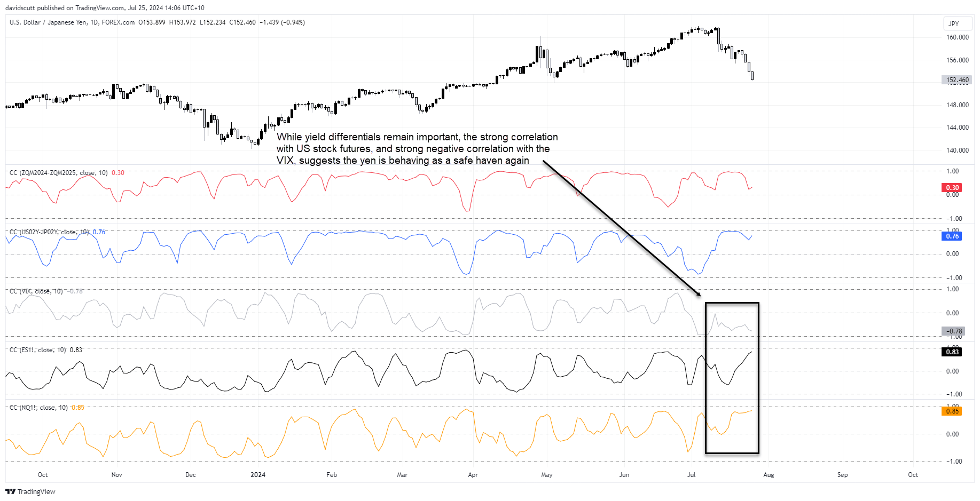The image size is (980, 501).
Task: Click the CC (ES1!, close, 10) indicator label
Action: [38, 350]
